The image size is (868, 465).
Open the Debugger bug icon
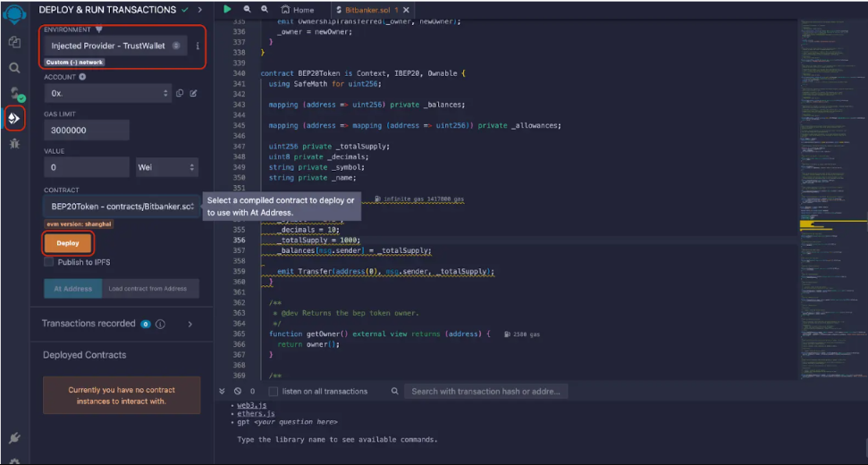14,144
